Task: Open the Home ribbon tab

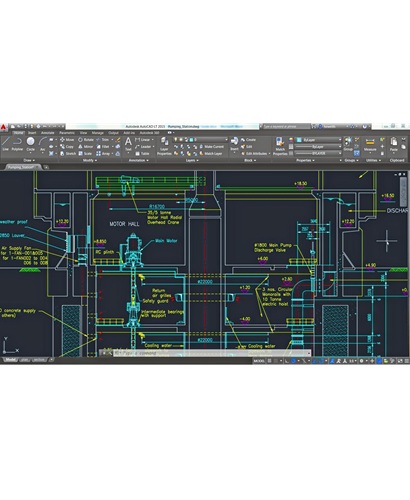Action: (18, 133)
